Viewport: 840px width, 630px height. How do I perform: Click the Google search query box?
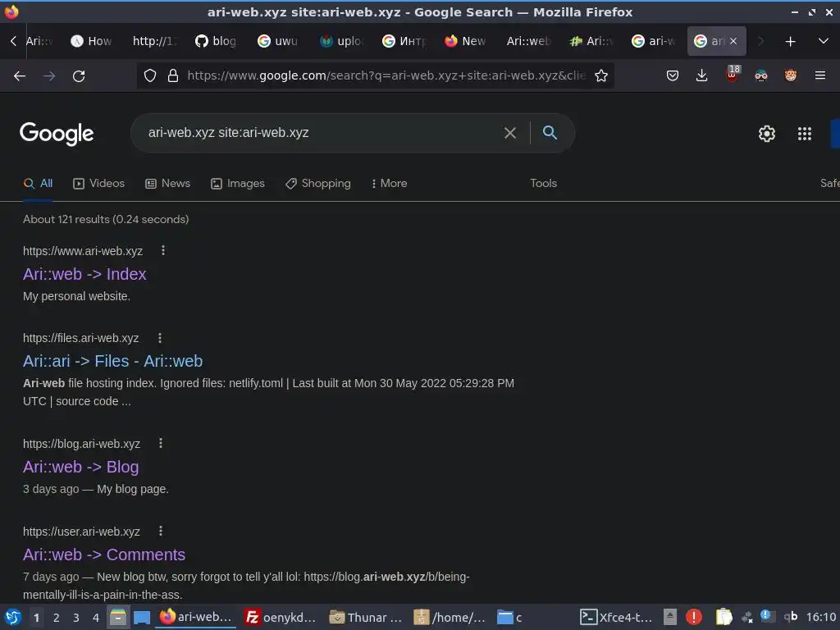(322, 133)
